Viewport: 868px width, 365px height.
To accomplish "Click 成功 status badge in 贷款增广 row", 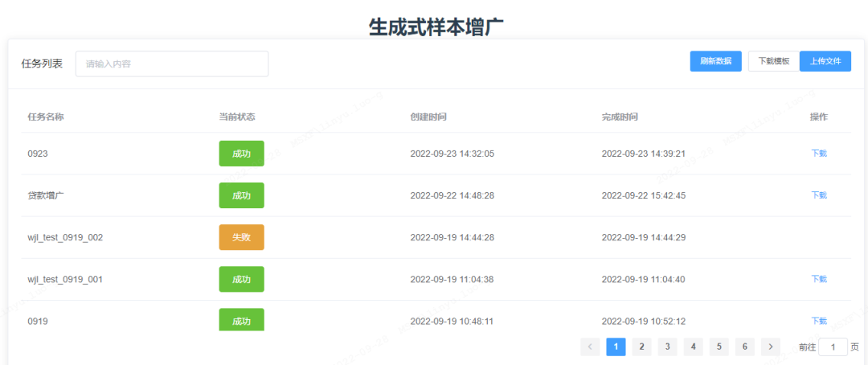I will (241, 195).
